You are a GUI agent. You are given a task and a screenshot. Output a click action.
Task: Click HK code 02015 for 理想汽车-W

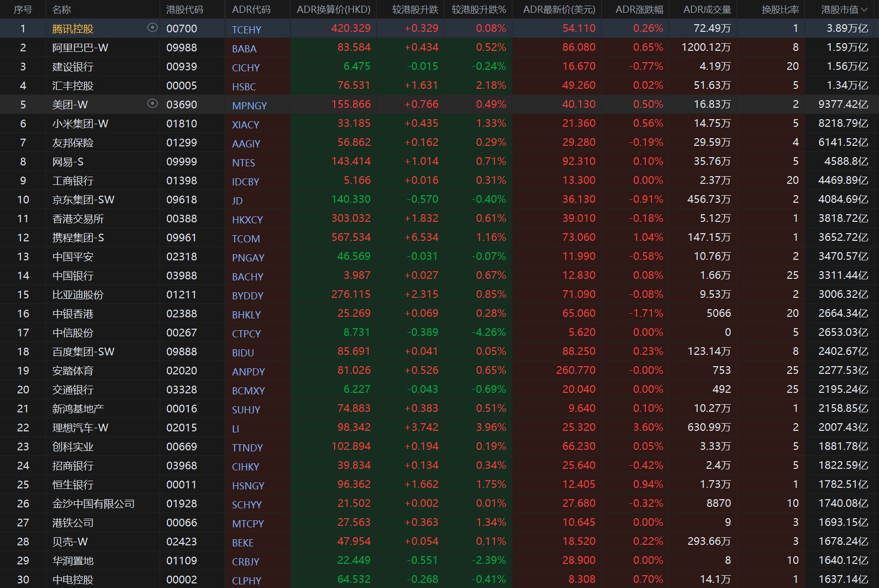pyautogui.click(x=182, y=428)
